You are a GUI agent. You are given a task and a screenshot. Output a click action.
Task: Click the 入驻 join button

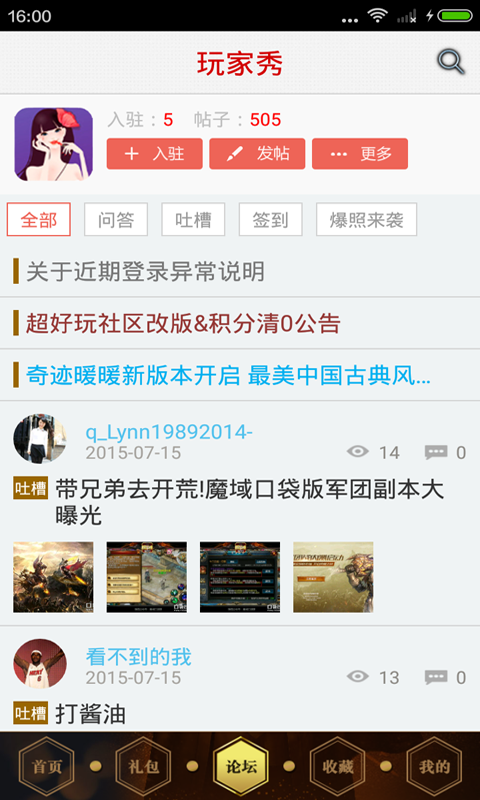(155, 154)
